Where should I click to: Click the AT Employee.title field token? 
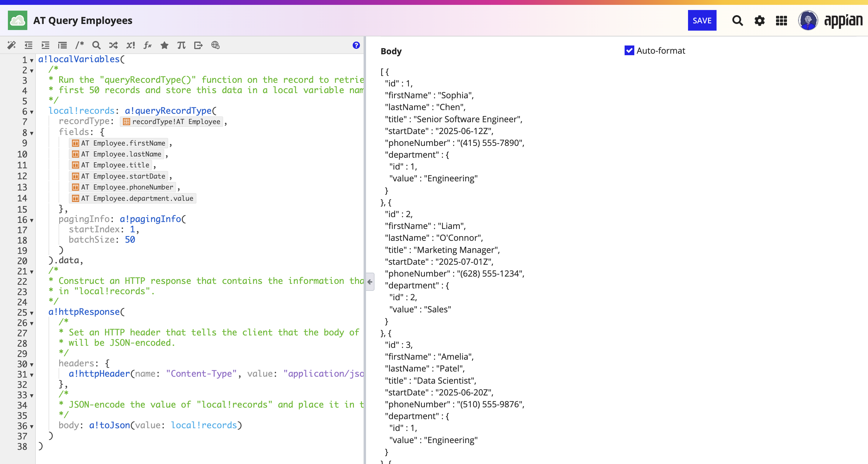(x=110, y=165)
